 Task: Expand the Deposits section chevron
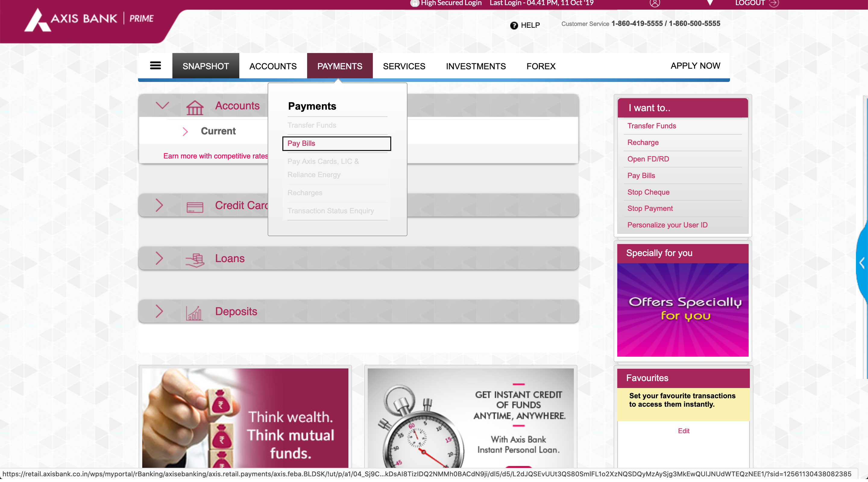[x=159, y=311]
